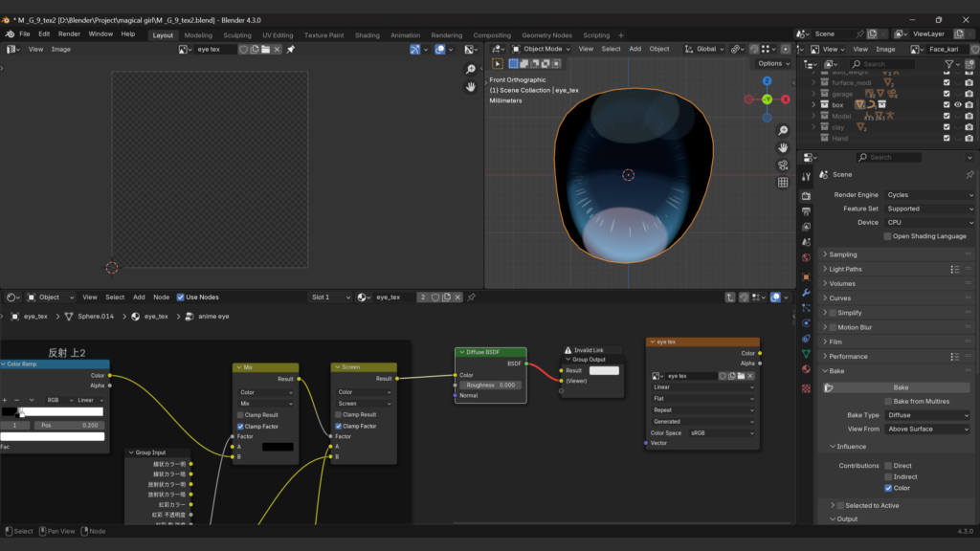Screen dimensions: 980x551
Task: Uncheck the Color contribution checkbox
Action: tap(888, 488)
